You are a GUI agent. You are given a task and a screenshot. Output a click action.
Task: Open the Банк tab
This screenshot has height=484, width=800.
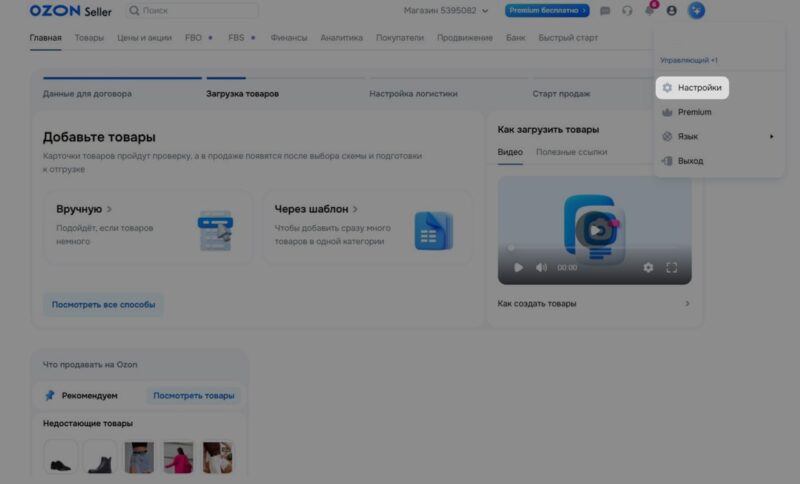[515, 38]
